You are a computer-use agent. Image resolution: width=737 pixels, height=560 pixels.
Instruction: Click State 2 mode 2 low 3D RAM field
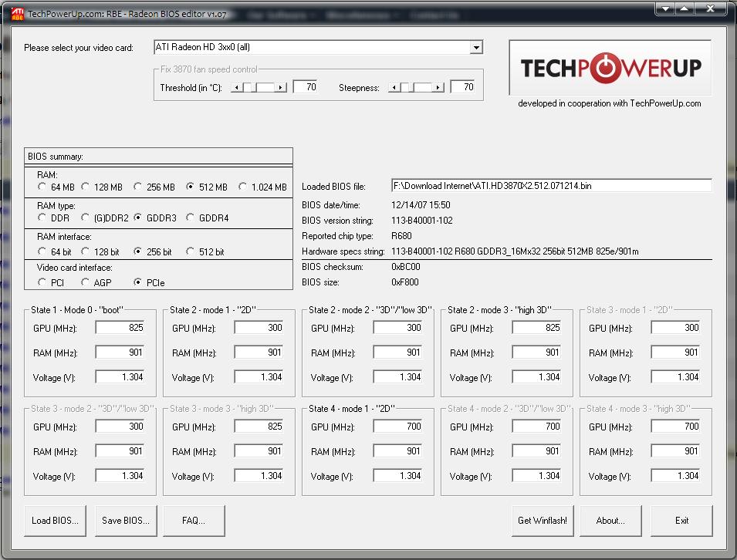coord(398,353)
